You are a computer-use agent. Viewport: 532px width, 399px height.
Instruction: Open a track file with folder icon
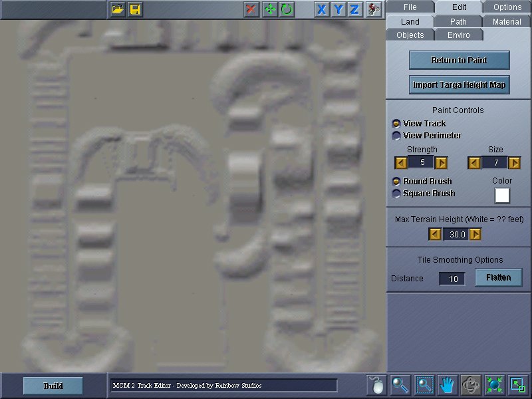pos(118,9)
